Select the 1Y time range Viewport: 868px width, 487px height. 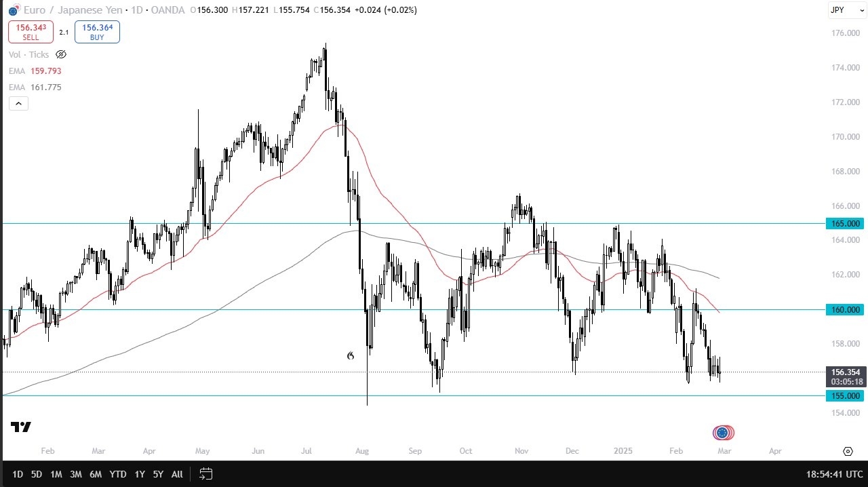pyautogui.click(x=140, y=474)
